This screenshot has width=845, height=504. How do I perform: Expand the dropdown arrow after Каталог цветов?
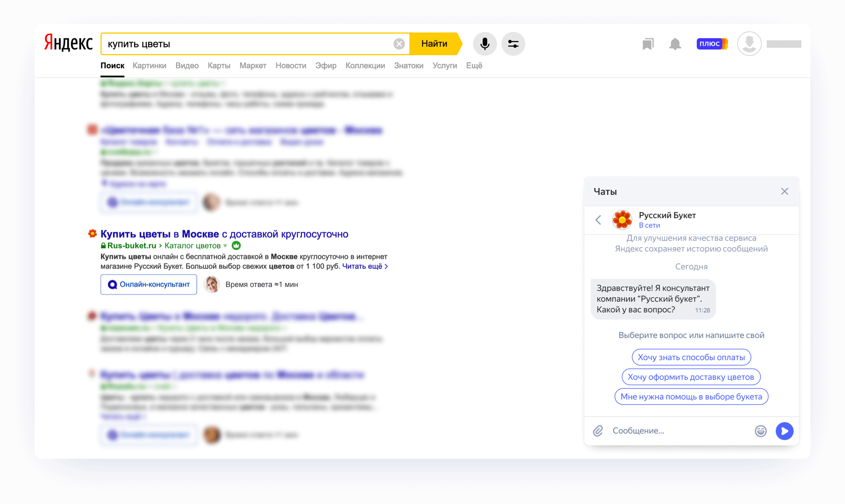tap(225, 246)
